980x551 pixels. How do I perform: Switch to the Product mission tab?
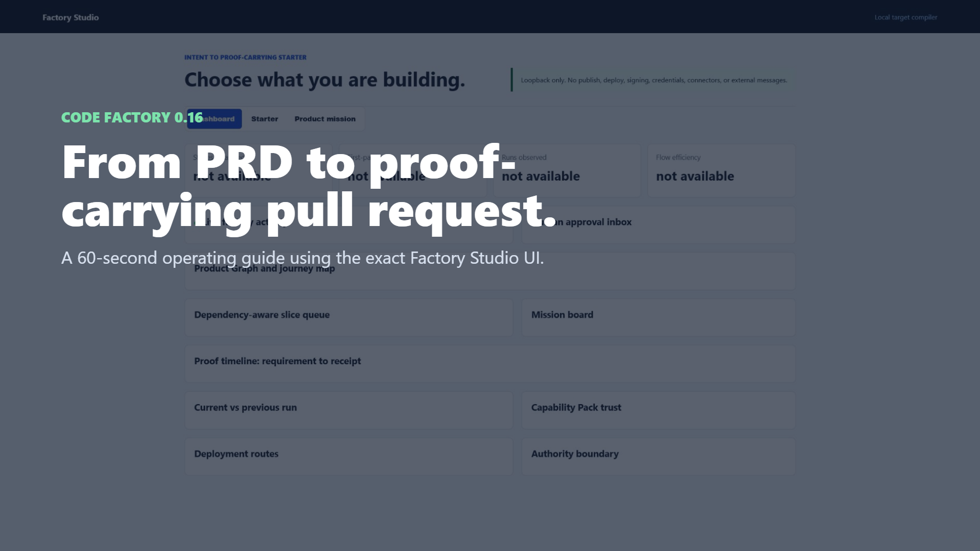325,119
